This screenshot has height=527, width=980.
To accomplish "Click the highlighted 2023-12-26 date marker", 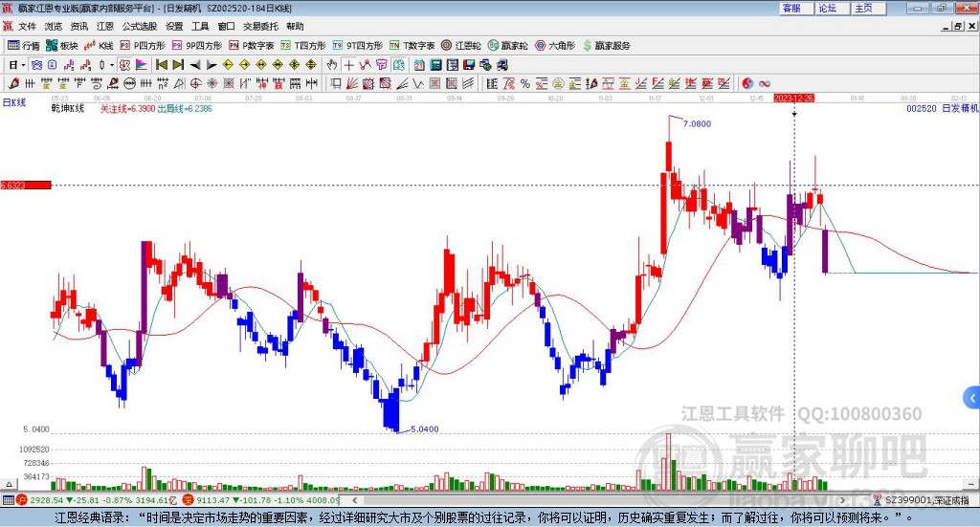I will pyautogui.click(x=793, y=99).
